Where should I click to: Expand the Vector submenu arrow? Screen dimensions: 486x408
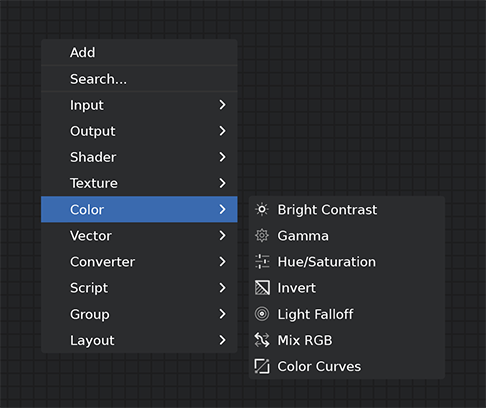click(x=223, y=235)
